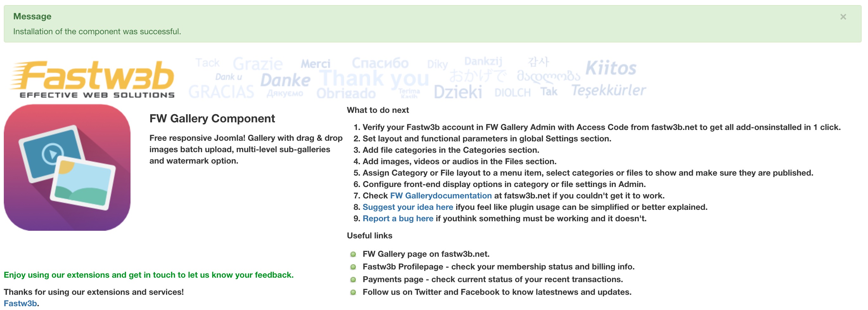Follow the Report a bug here link
Screen dimensions: 868x310
tap(398, 219)
